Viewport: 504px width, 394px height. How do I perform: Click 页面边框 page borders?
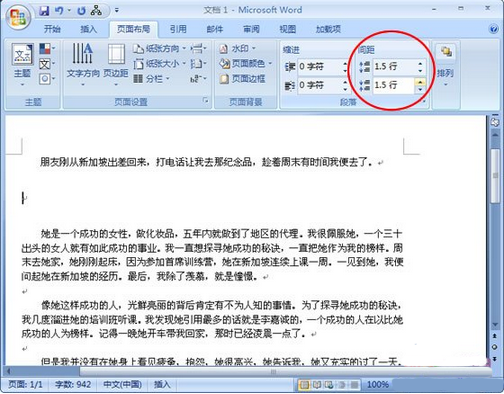point(242,79)
